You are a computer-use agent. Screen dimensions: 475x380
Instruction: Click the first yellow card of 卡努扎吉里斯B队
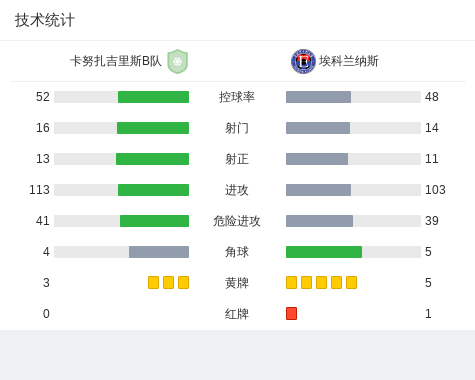click(153, 283)
